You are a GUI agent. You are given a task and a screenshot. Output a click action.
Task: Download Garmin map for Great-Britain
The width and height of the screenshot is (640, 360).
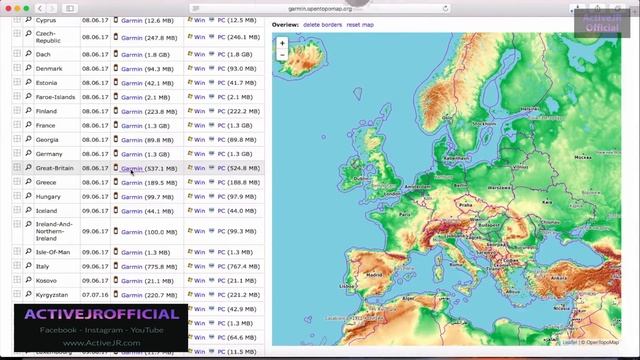pos(132,168)
